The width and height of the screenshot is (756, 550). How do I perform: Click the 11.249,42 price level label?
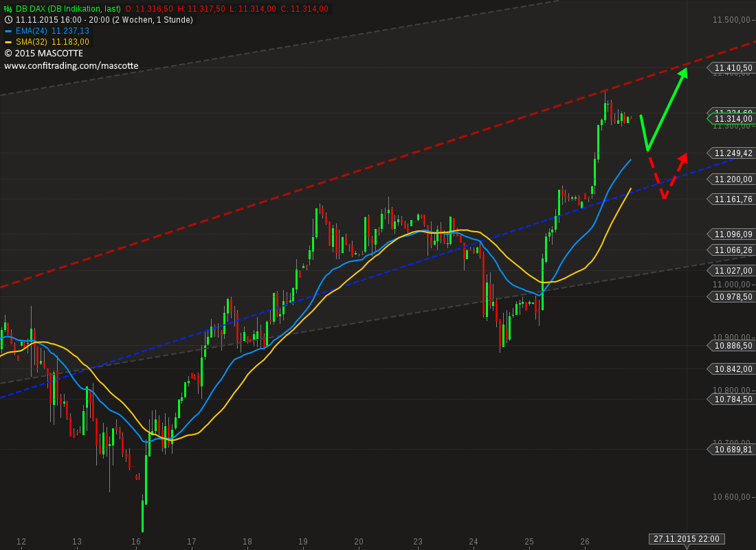pos(732,153)
